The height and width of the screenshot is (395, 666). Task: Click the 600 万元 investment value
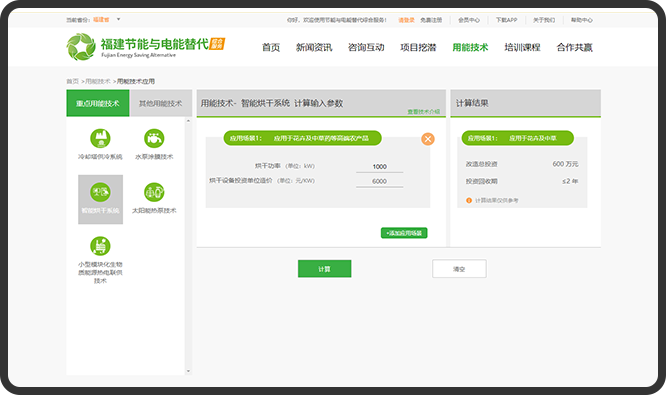coord(565,164)
